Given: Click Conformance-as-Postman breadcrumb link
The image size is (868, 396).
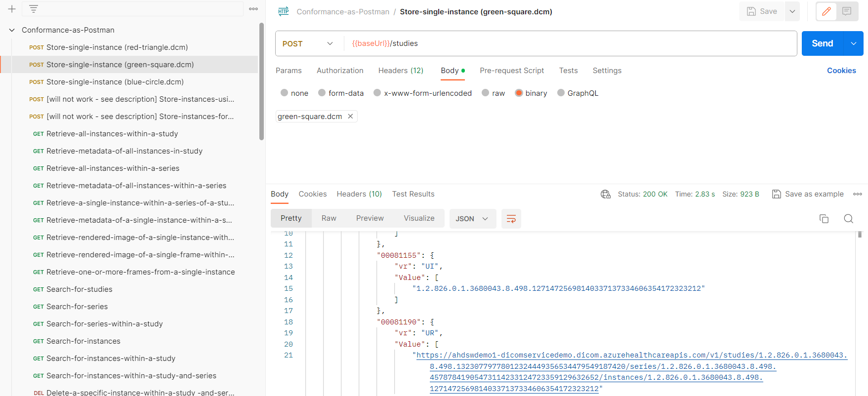Looking at the screenshot, I should (343, 12).
